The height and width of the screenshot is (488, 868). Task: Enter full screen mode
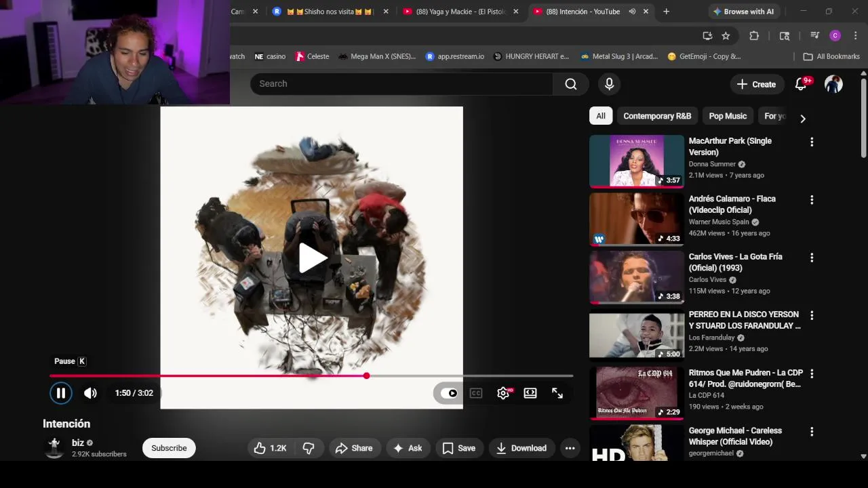tap(557, 393)
